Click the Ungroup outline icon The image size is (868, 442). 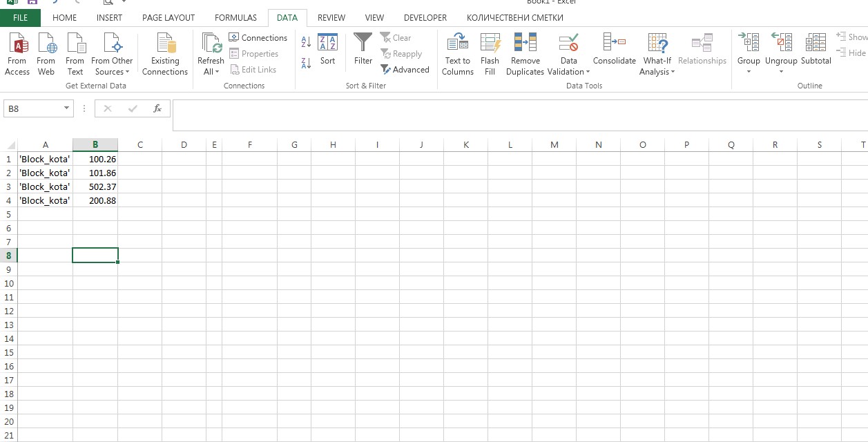click(x=781, y=44)
